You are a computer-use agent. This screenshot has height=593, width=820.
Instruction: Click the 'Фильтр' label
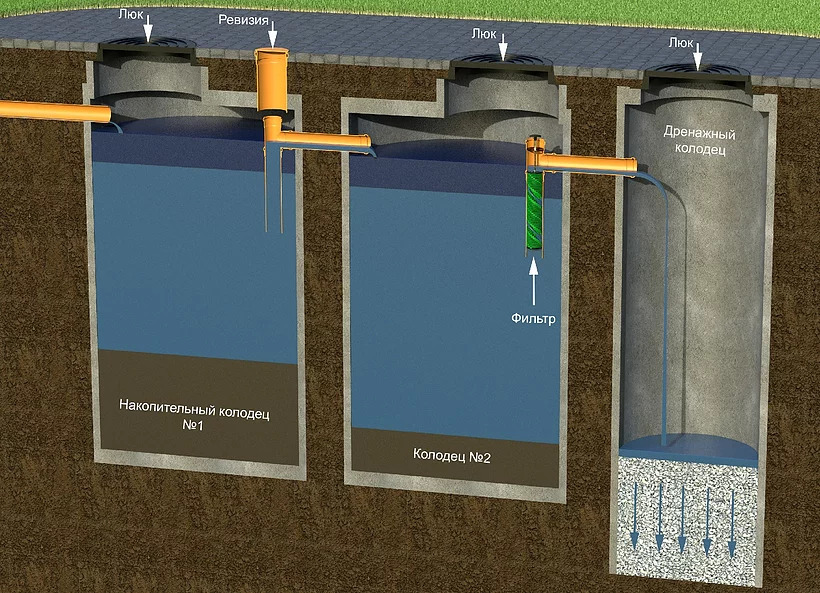click(x=533, y=318)
